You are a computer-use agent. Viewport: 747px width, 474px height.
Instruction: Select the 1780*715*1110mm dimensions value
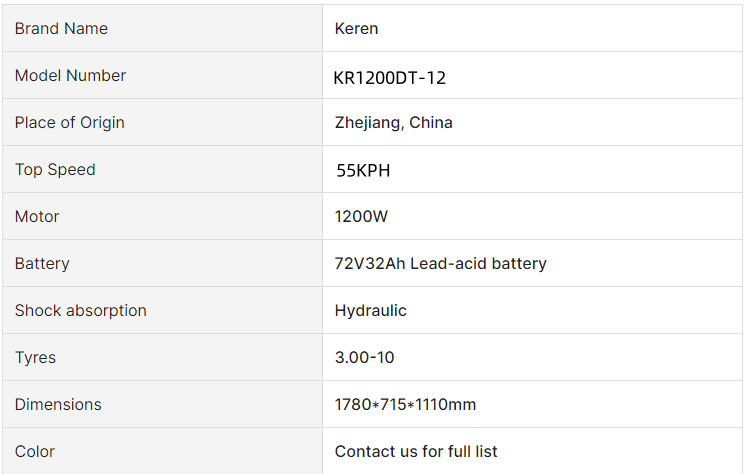[405, 404]
